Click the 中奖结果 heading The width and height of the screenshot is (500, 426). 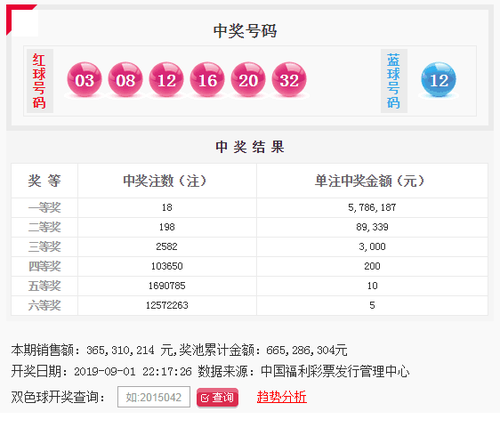250,147
